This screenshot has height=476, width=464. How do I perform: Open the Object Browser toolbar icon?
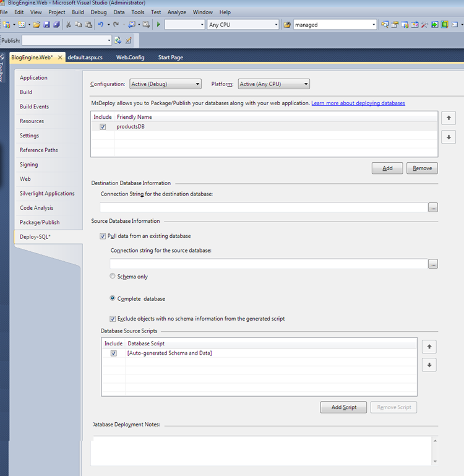point(405,25)
